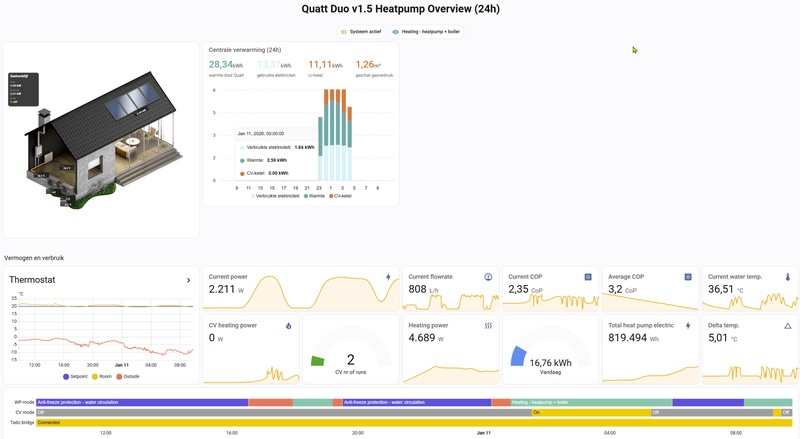800x439 pixels.
Task: Click the solar panels on the house roof
Action: (133, 102)
